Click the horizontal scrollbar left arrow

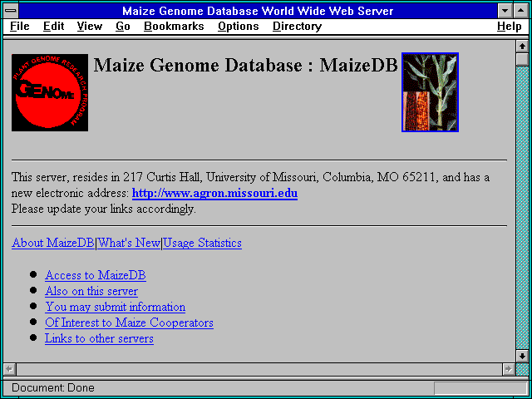pyautogui.click(x=9, y=369)
